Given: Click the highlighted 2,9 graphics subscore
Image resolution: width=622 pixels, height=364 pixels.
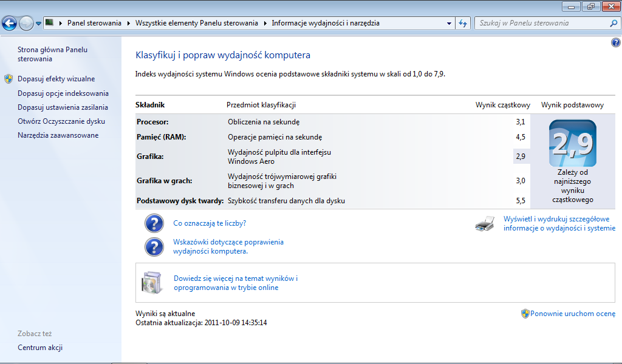Looking at the screenshot, I should pos(521,157).
